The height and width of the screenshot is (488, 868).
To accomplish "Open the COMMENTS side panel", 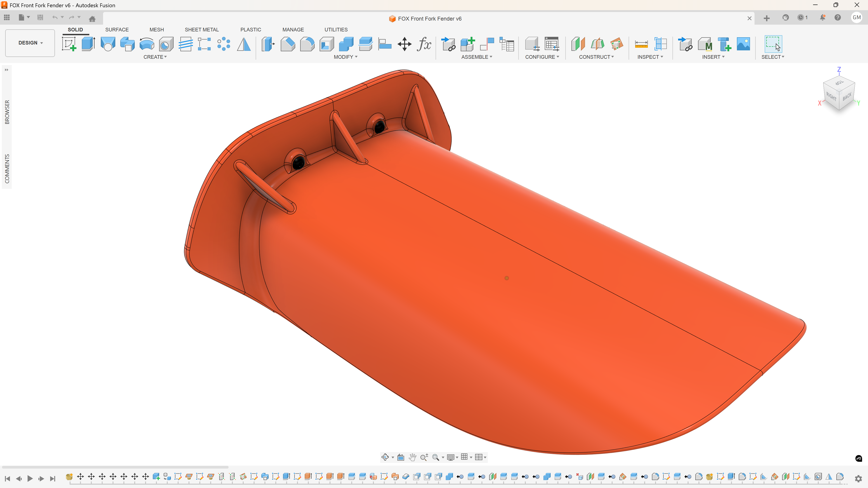I will pos(7,169).
